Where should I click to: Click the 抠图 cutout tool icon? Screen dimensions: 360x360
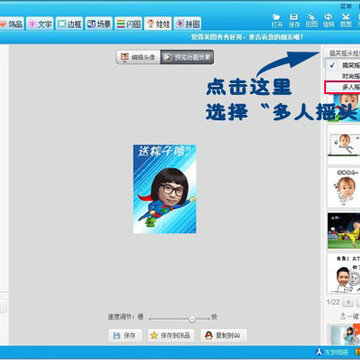(311, 20)
